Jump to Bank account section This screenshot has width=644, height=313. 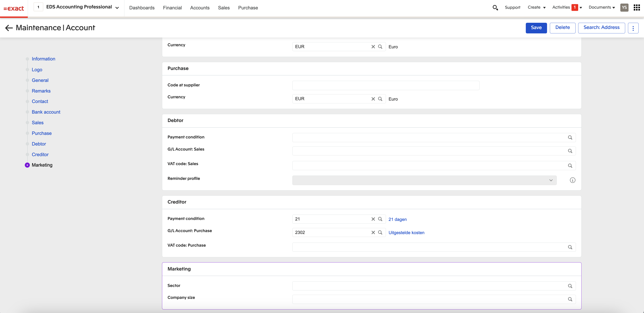(x=46, y=112)
